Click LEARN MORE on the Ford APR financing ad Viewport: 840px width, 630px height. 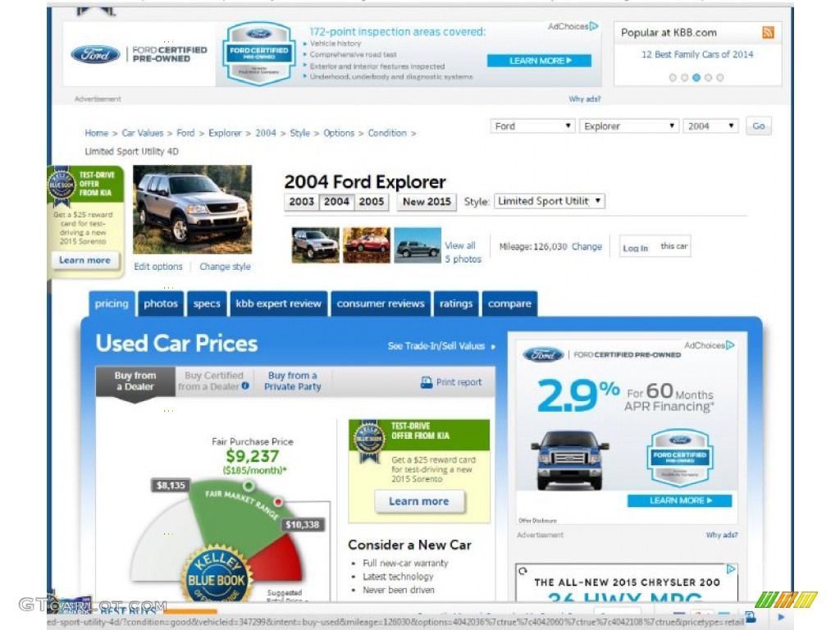pos(679,500)
